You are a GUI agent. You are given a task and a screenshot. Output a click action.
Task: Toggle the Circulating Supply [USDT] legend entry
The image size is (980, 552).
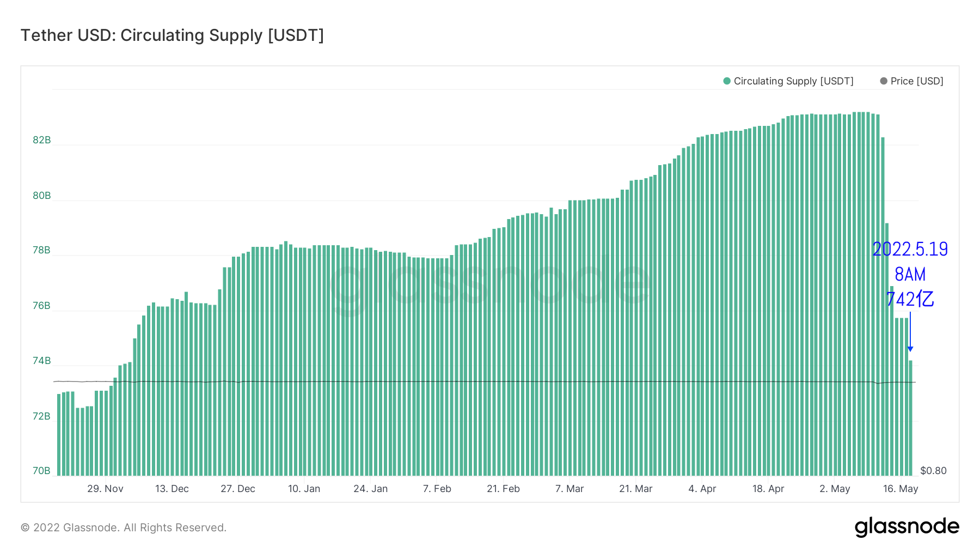tap(788, 81)
